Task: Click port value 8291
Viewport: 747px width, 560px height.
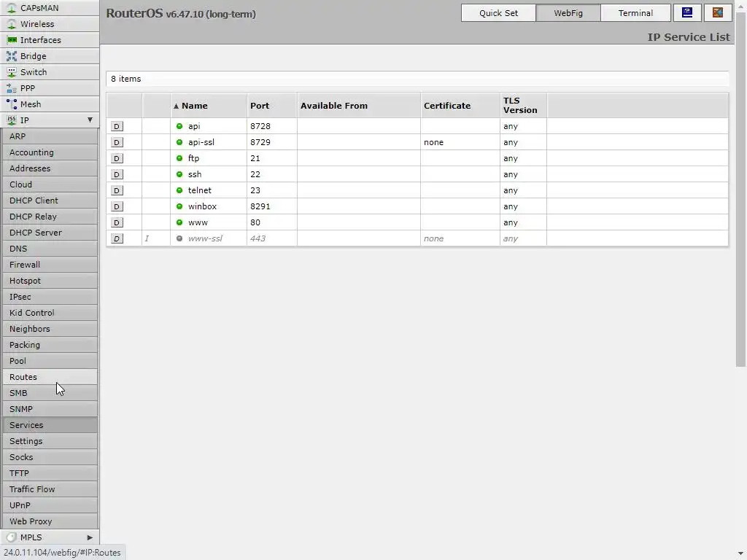Action: click(260, 206)
